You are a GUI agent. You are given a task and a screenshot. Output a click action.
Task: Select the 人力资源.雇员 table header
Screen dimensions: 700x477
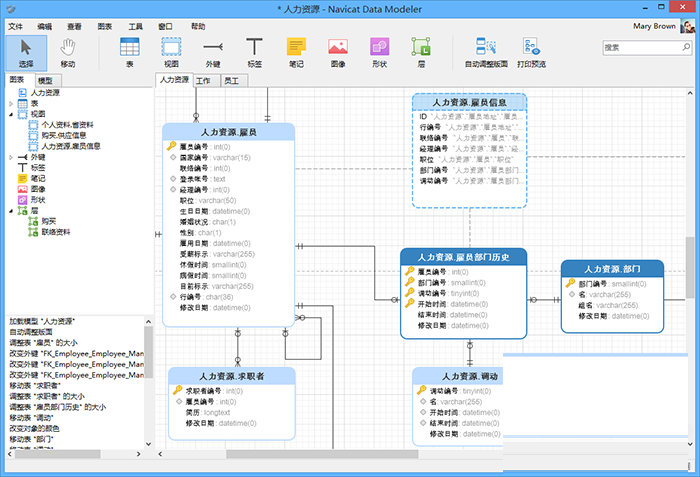point(228,132)
